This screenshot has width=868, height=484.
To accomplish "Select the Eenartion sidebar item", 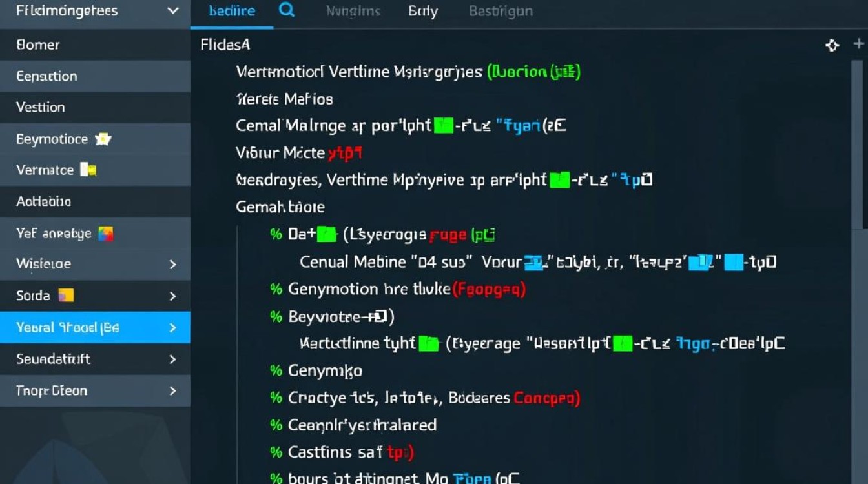I will pos(46,76).
